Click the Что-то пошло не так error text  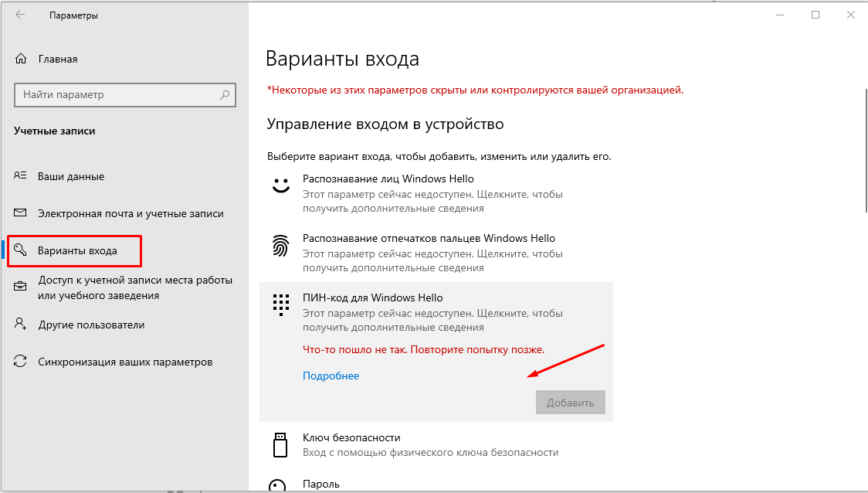[423, 349]
